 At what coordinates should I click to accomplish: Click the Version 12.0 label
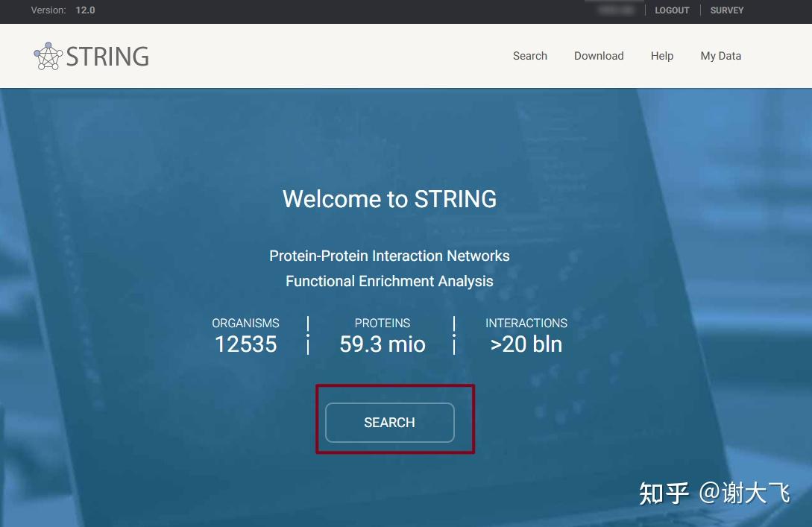(63, 10)
